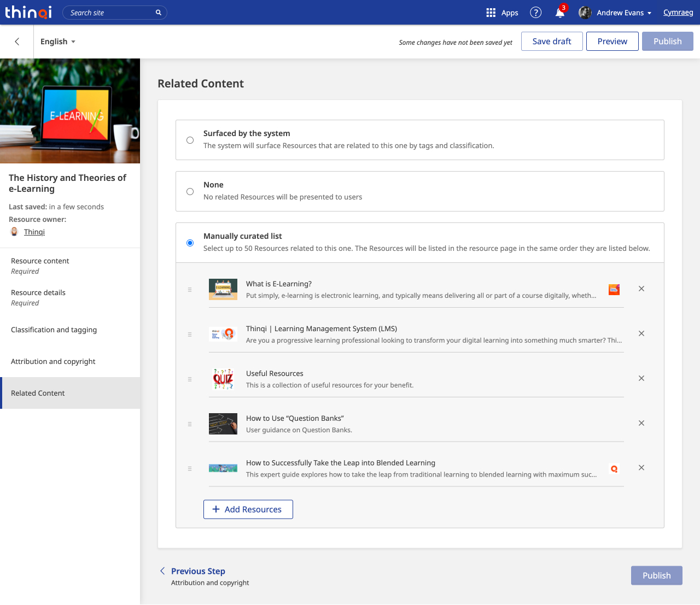Grab drag handle for Thinqi LMS row
The width and height of the screenshot is (700, 605).
tap(190, 334)
